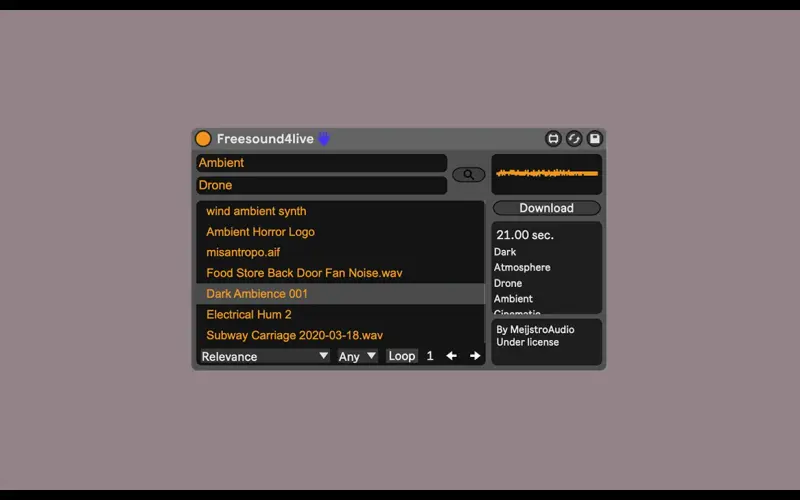Click the 'Atmosphere' tag
The image size is (800, 500).
tap(522, 267)
